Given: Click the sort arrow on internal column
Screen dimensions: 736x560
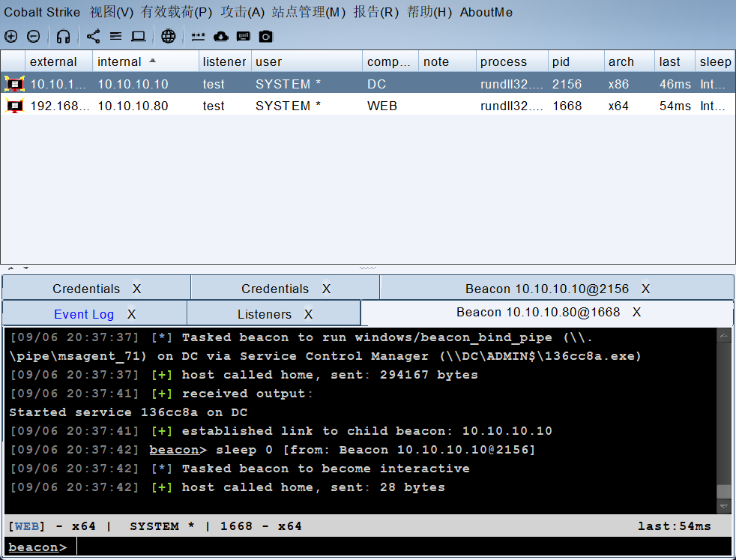Looking at the screenshot, I should pos(153,61).
